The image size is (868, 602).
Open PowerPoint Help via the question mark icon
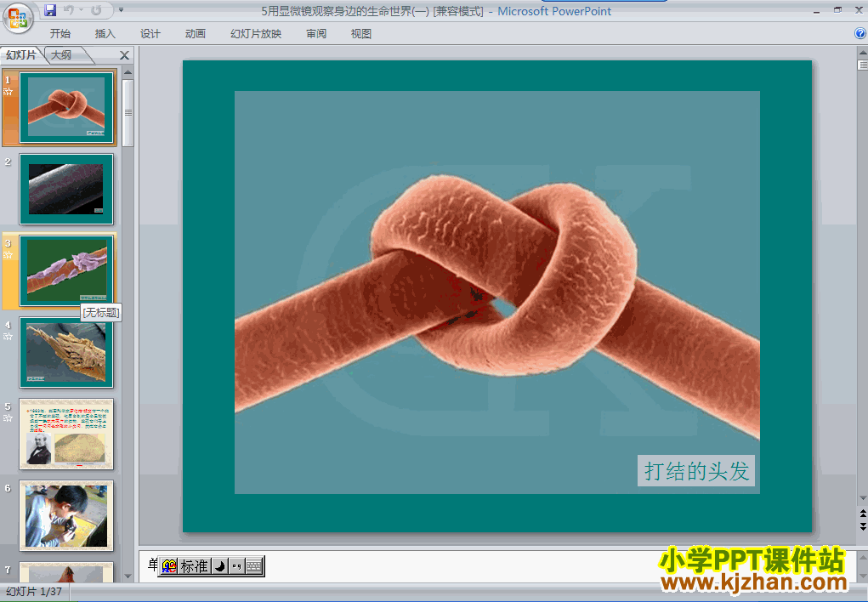coord(860,33)
